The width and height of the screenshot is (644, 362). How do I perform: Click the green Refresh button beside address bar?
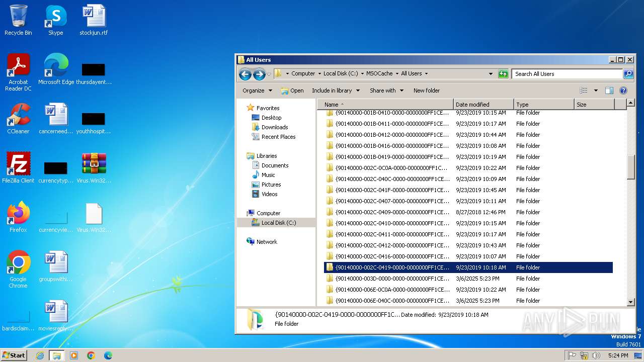click(503, 74)
